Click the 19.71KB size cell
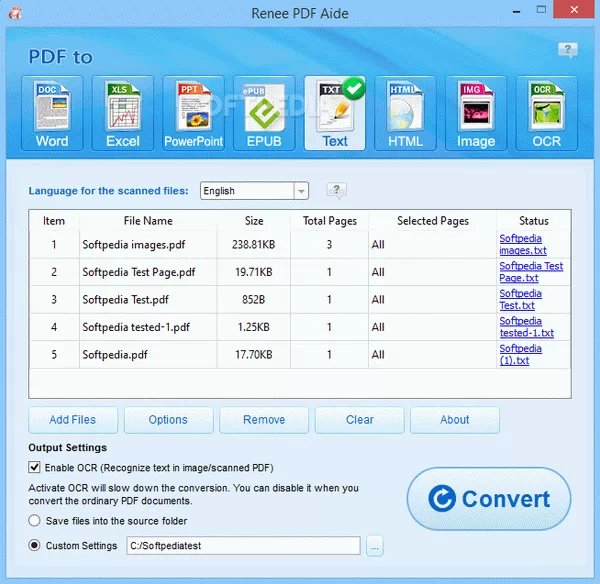600x584 pixels. coord(254,272)
